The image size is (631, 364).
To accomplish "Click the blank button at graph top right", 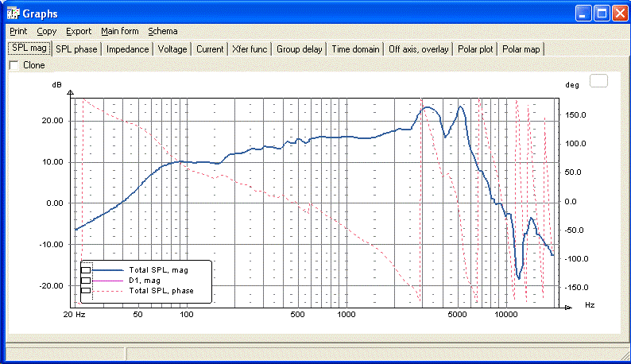I will point(598,81).
